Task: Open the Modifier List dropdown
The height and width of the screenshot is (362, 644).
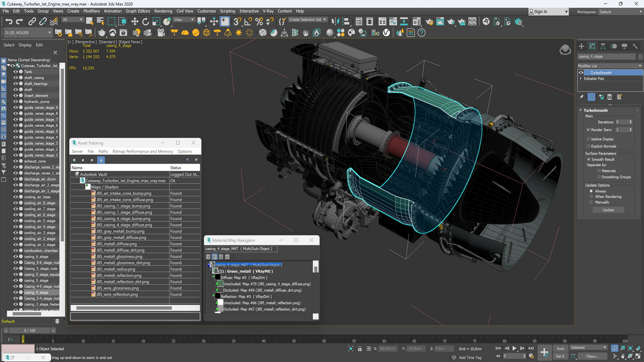Action: 610,66
